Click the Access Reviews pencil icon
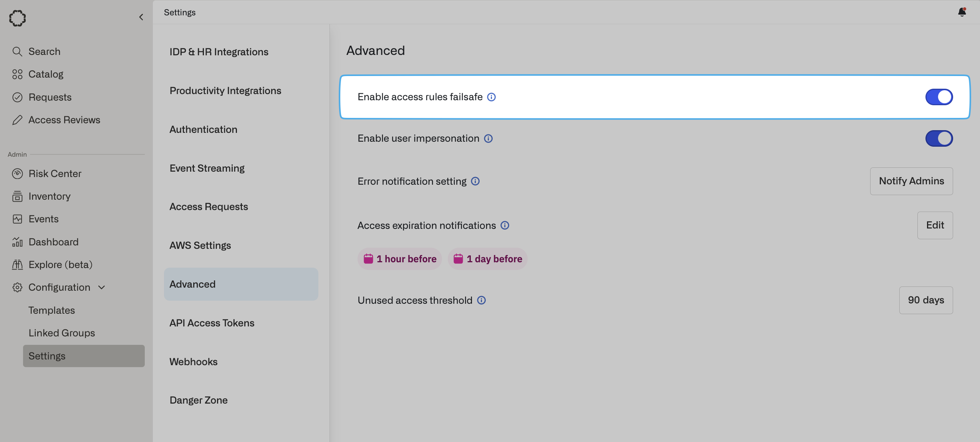This screenshot has width=980, height=442. click(x=17, y=120)
